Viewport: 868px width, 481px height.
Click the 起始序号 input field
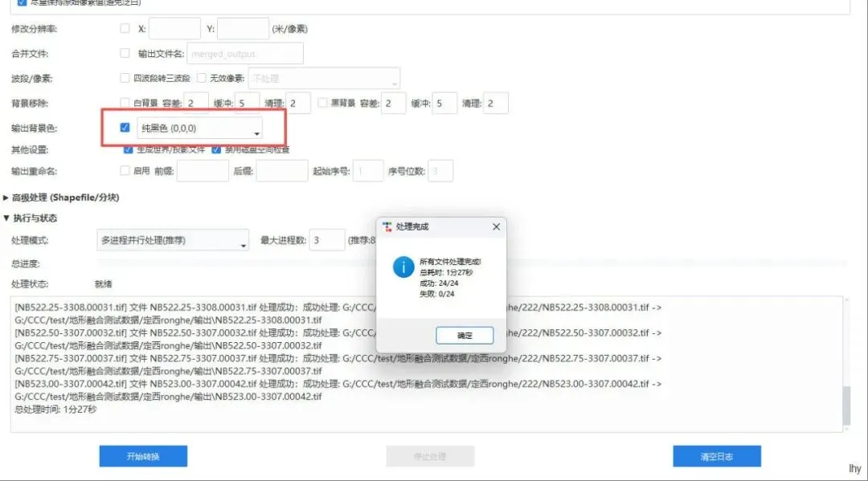pos(368,171)
